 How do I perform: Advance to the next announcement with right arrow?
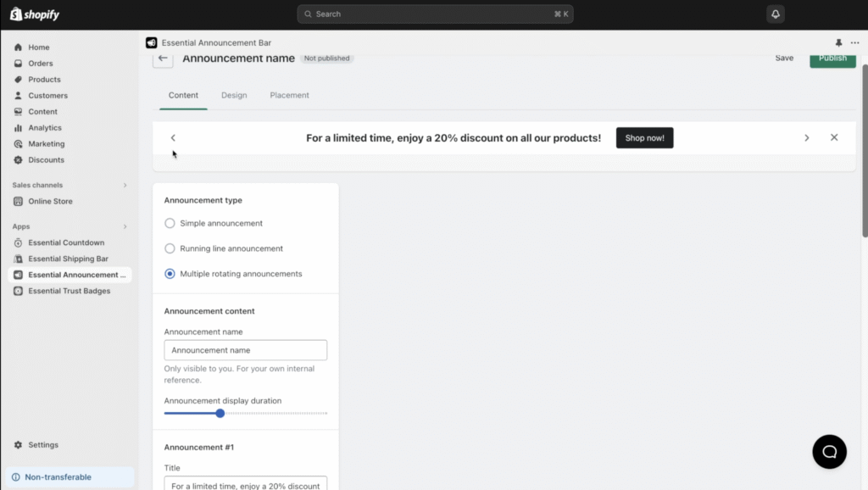807,136
